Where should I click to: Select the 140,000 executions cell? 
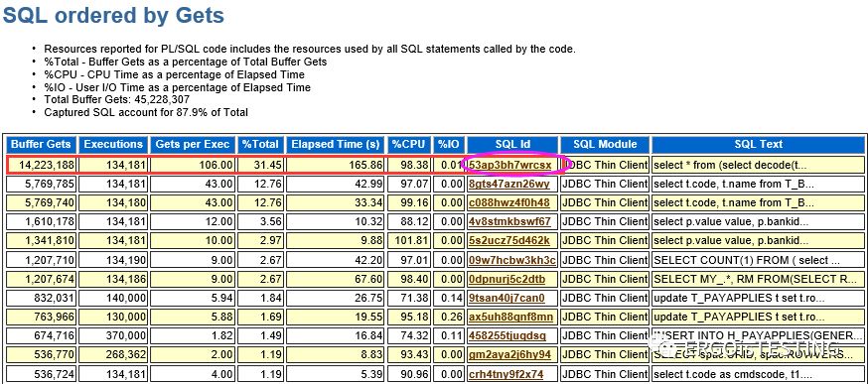(x=113, y=298)
